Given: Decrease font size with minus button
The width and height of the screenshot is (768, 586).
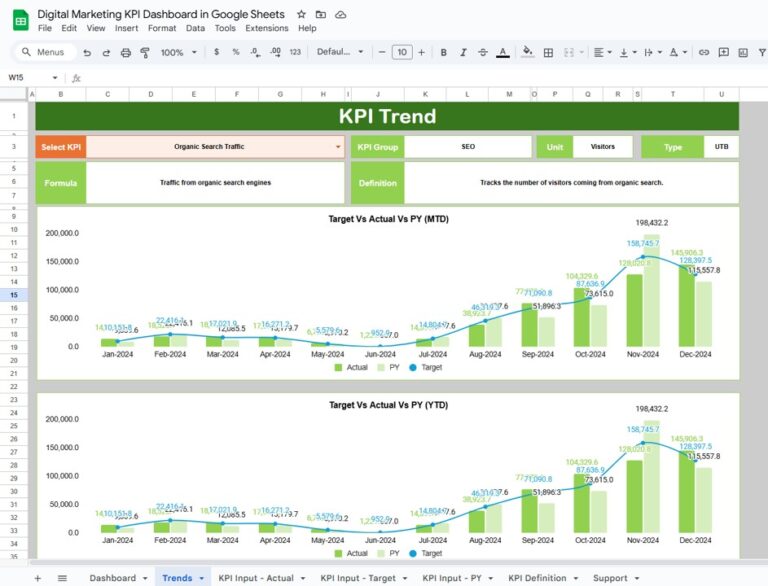Looking at the screenshot, I should click(382, 52).
